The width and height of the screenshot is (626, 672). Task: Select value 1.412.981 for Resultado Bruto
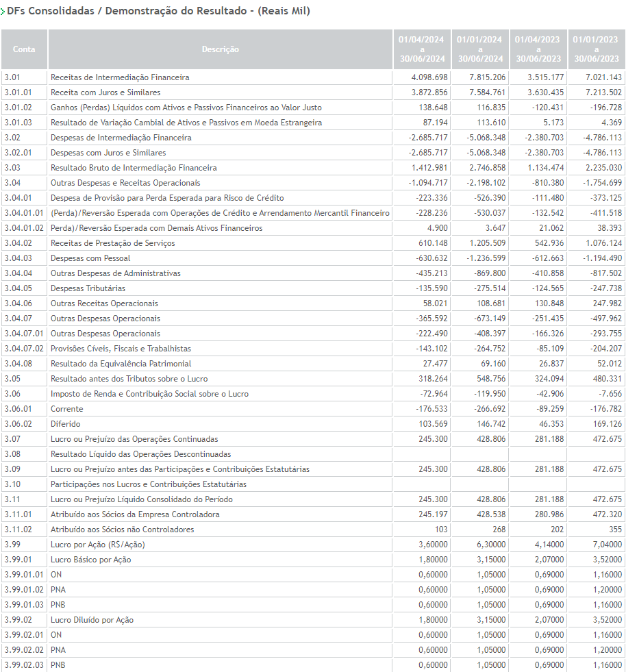[429, 168]
